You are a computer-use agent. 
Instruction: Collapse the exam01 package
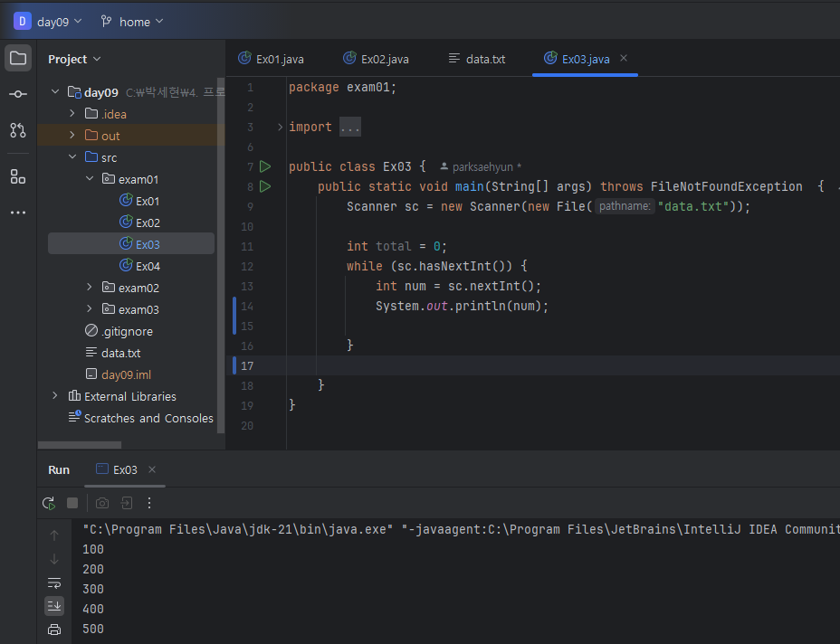pyautogui.click(x=89, y=179)
